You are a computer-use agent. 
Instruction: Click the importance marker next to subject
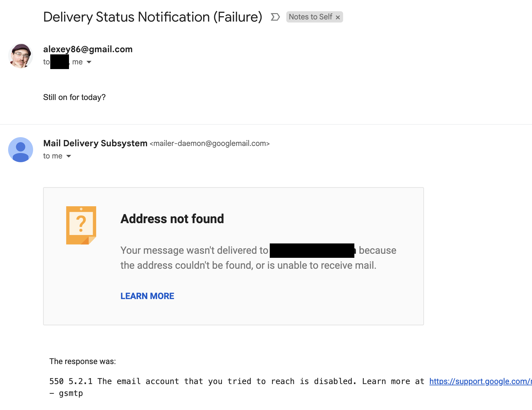click(275, 17)
